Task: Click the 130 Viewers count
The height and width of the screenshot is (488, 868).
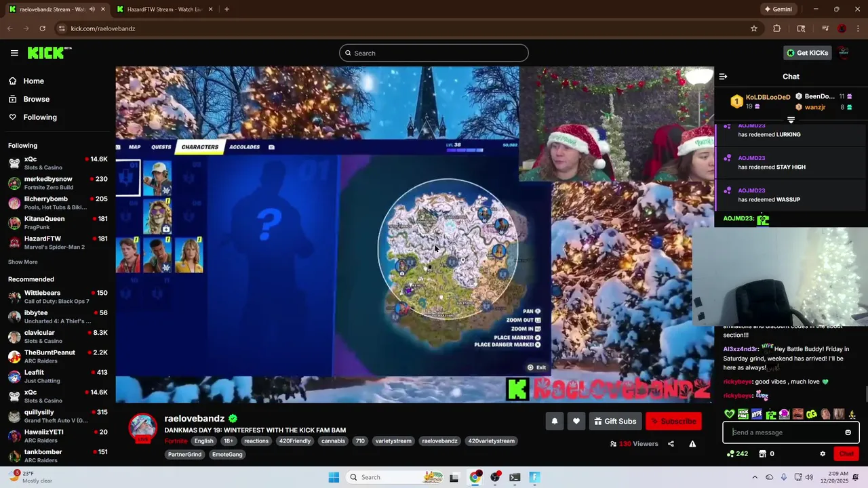Action: [634, 444]
